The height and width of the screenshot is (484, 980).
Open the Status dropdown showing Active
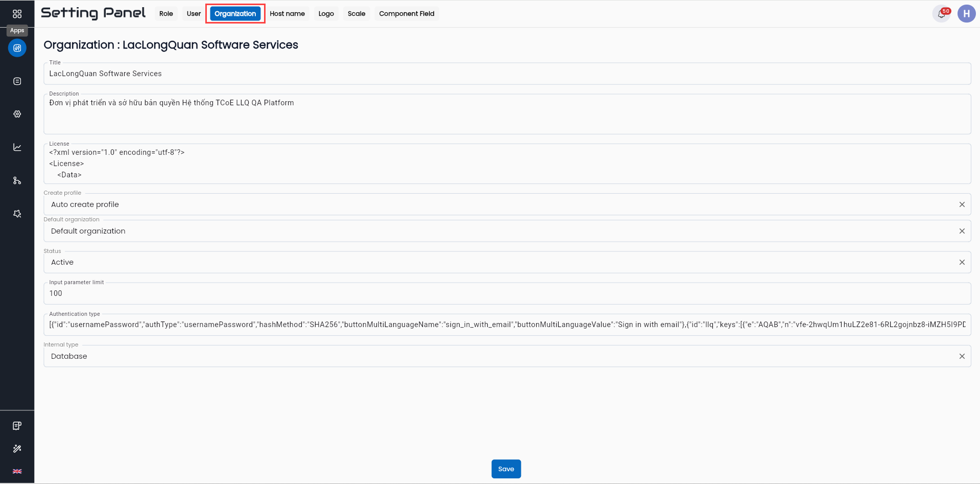507,262
